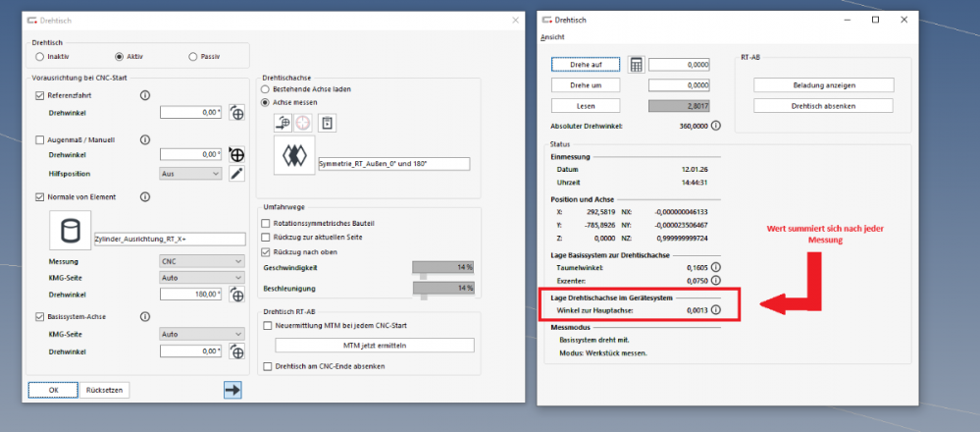Click the symmetry element icon under Achse messen
The width and height of the screenshot is (980, 432).
click(292, 155)
